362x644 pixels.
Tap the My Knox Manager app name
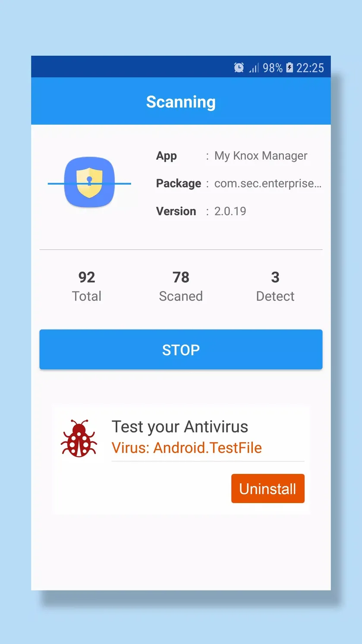tap(261, 155)
